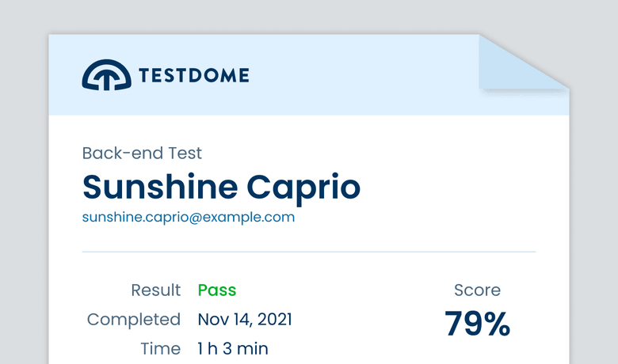Viewport: 618px width, 364px height.
Task: Open the sunshine.caprio@example.com email link
Action: pos(189,217)
